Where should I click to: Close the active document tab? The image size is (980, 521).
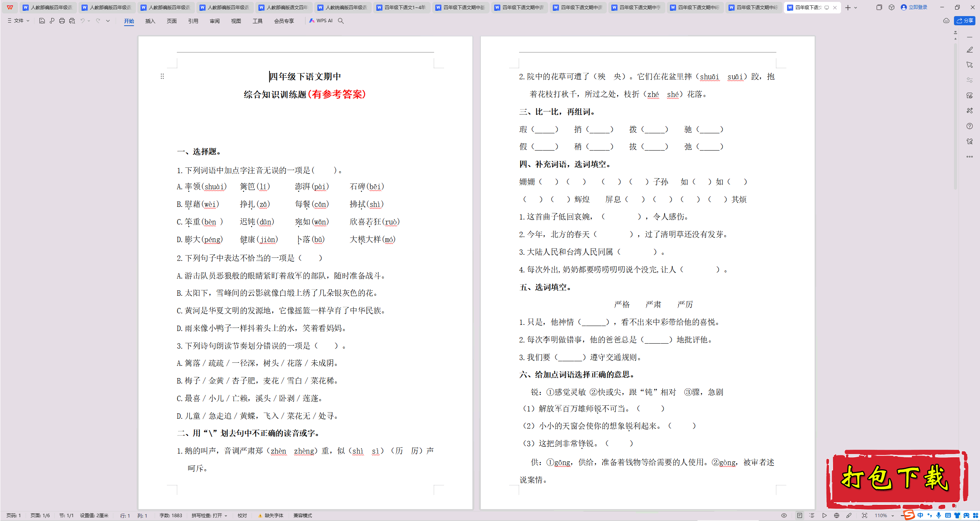point(835,8)
